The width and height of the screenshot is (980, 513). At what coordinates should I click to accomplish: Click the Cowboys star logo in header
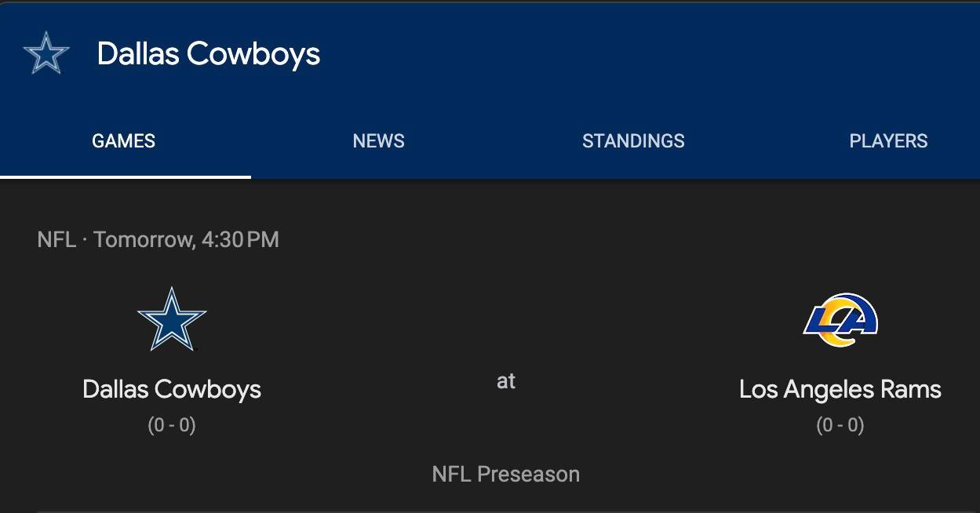(46, 53)
